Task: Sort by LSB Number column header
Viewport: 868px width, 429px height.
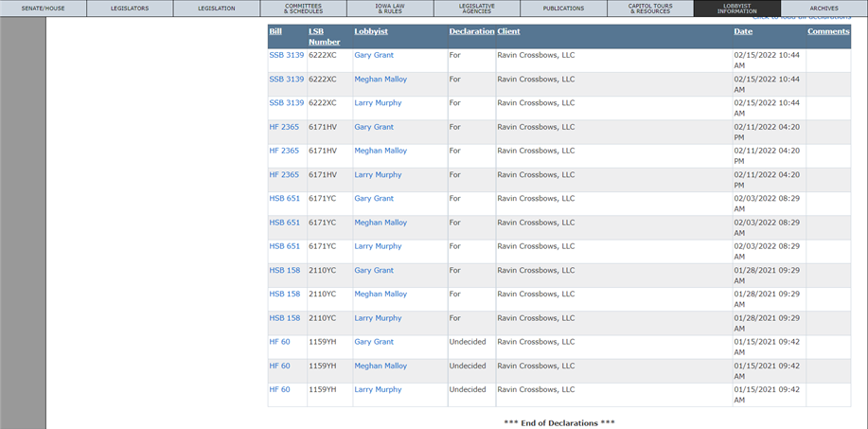Action: (x=325, y=37)
